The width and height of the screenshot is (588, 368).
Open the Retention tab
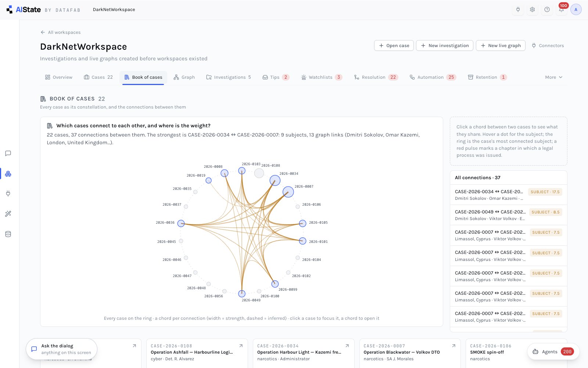click(487, 77)
